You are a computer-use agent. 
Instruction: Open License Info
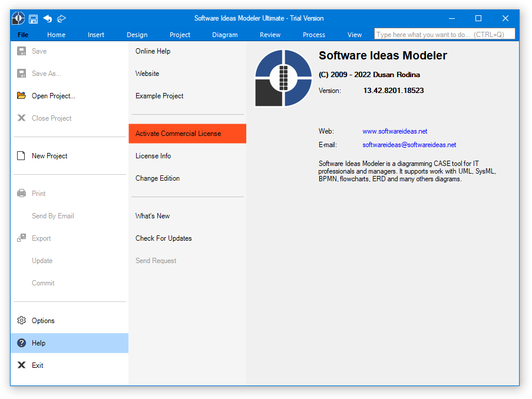pos(187,156)
